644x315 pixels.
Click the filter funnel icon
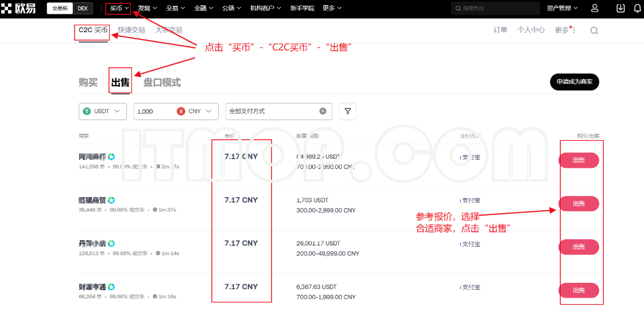tap(348, 112)
